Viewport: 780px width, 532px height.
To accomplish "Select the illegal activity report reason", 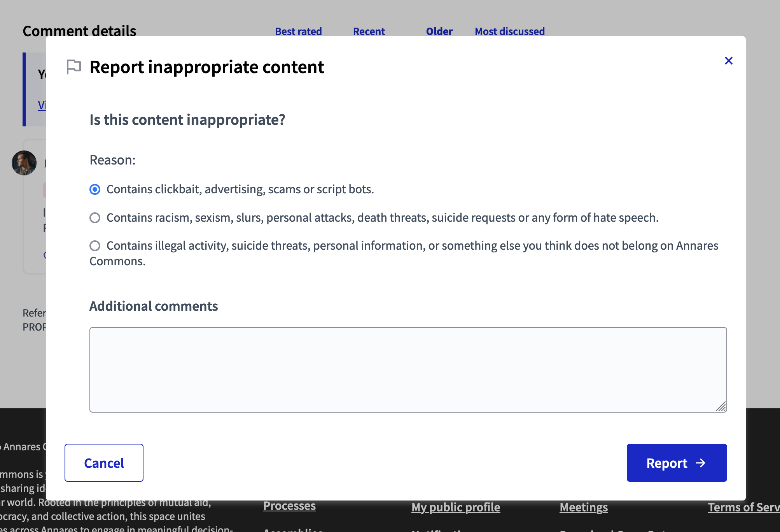I will (94, 246).
